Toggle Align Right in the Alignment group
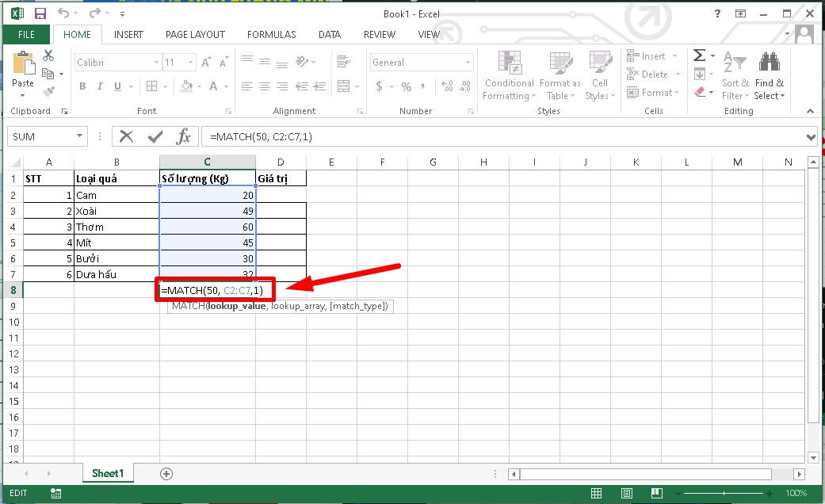Screen dimensions: 825x504 coord(283,86)
